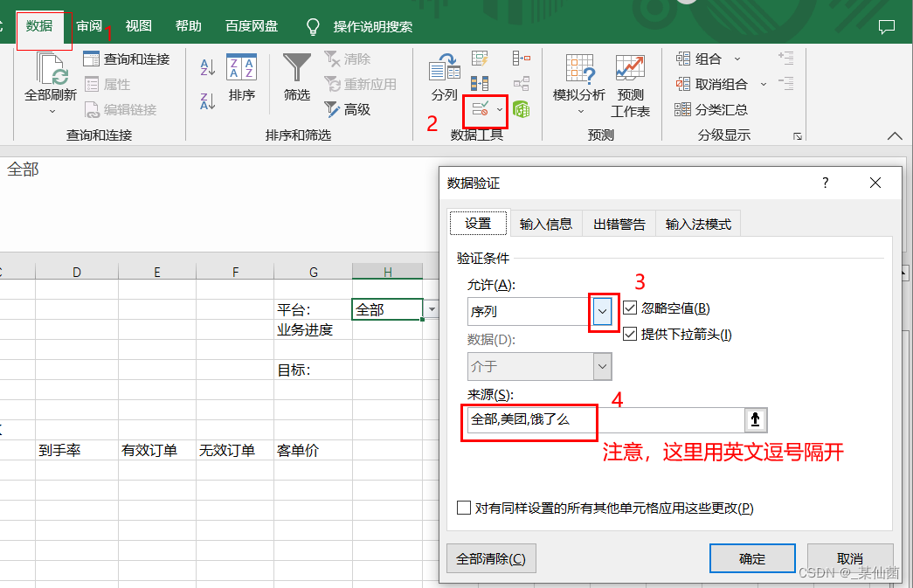
Task: Click the help question mark in 数据验证 dialog
Action: (825, 183)
